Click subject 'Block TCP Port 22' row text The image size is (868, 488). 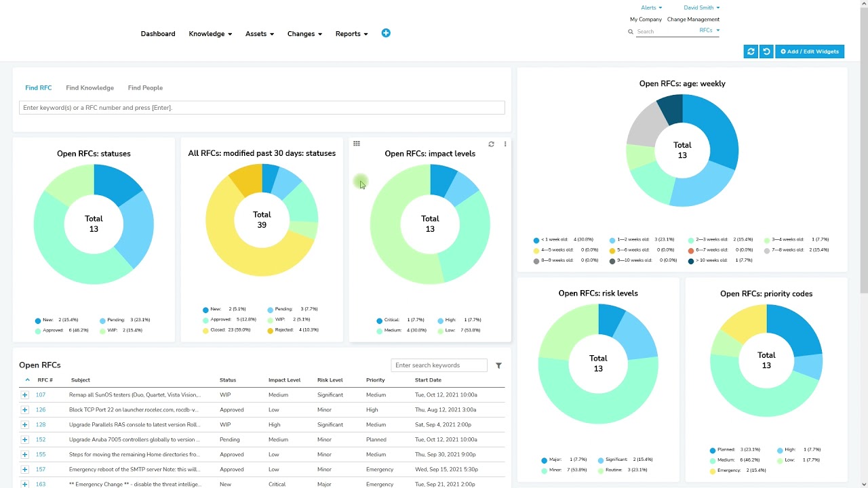pos(134,410)
